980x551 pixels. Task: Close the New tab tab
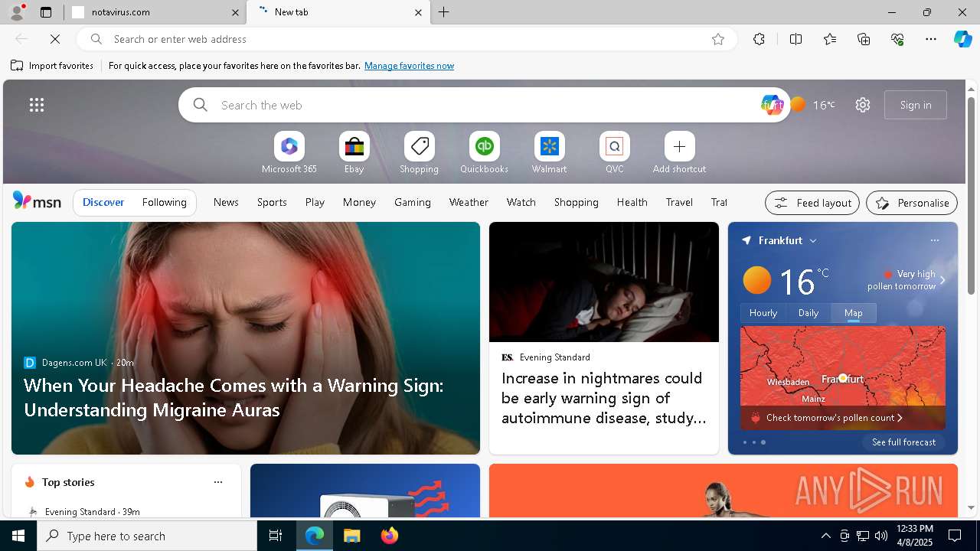[418, 12]
